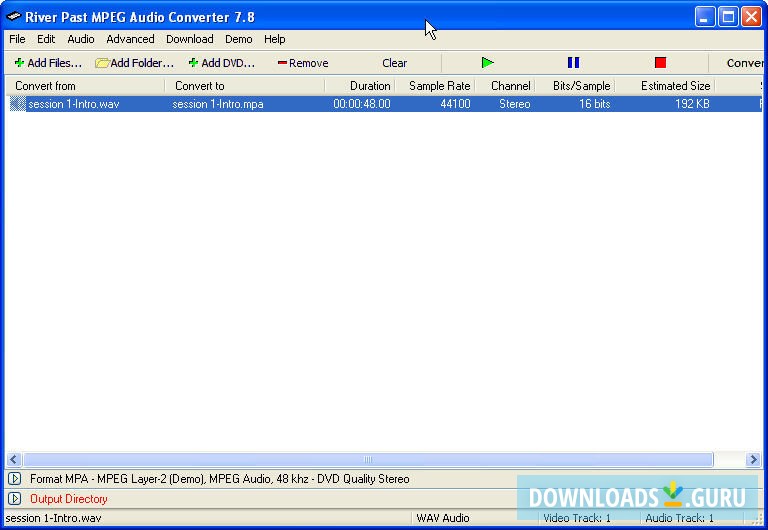
Task: Click scrollbar right arrow
Action: tap(753, 459)
